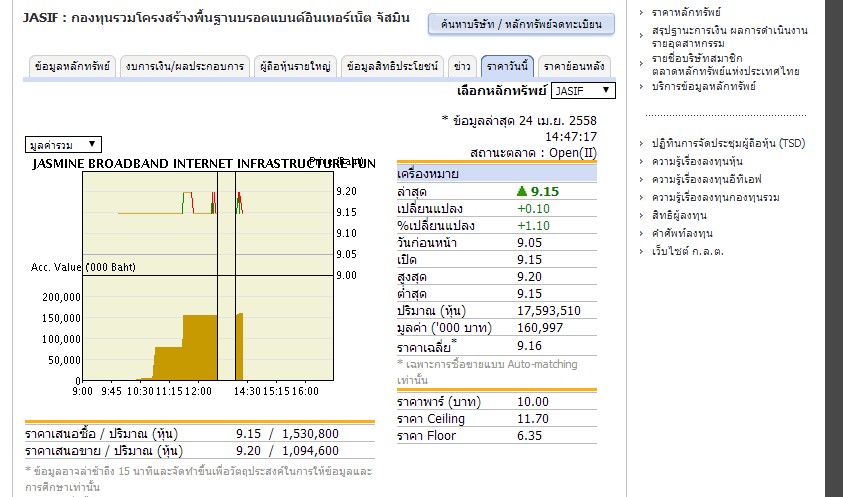Click the บริการข้อมูลหลักทรัพย์ link
This screenshot has width=843, height=497.
pyautogui.click(x=704, y=86)
